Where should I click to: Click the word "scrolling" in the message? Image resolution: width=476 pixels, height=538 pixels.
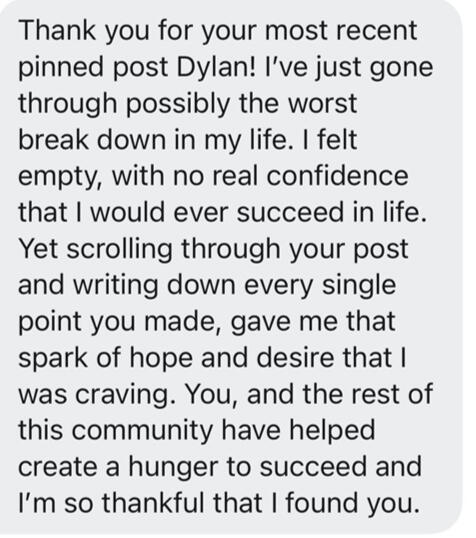pos(119,250)
